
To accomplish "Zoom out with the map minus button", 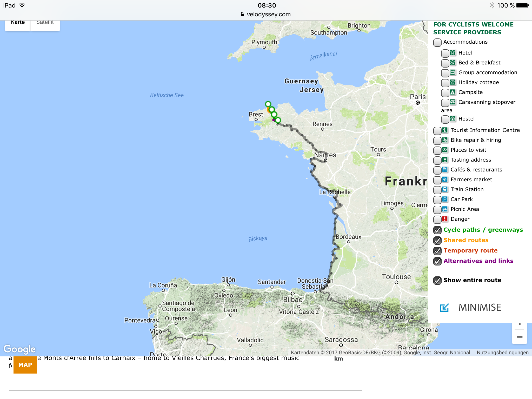I will click(520, 337).
